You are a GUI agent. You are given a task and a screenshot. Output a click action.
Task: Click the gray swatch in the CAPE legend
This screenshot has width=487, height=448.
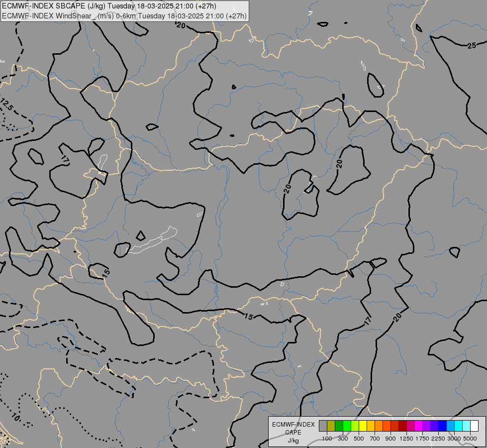coord(323,426)
